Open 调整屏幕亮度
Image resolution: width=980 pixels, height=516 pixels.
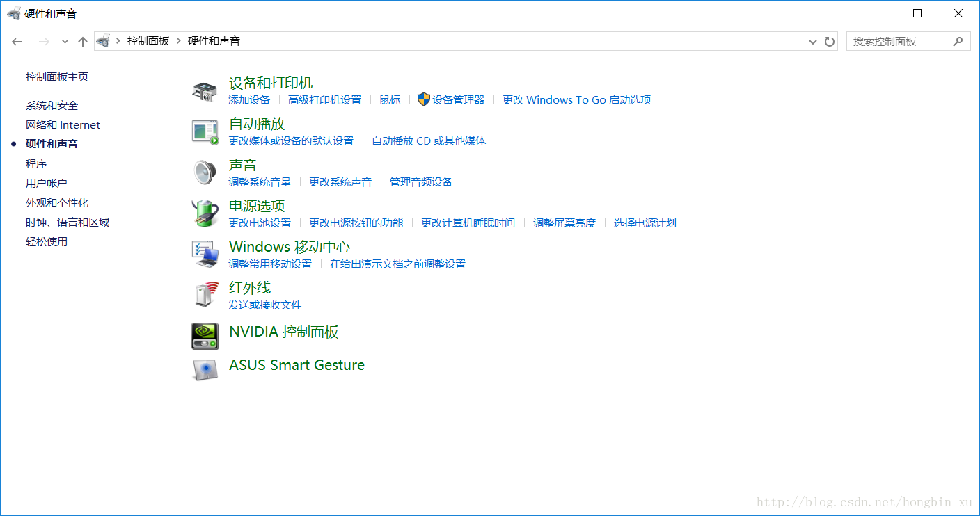564,223
